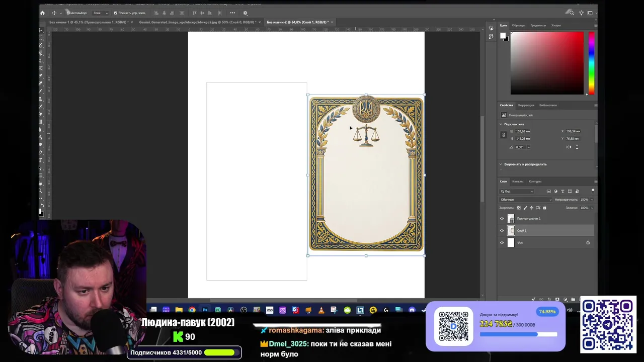Open the three-dots more options in options bar
Viewport: 644px width, 362px height.
pos(232,13)
